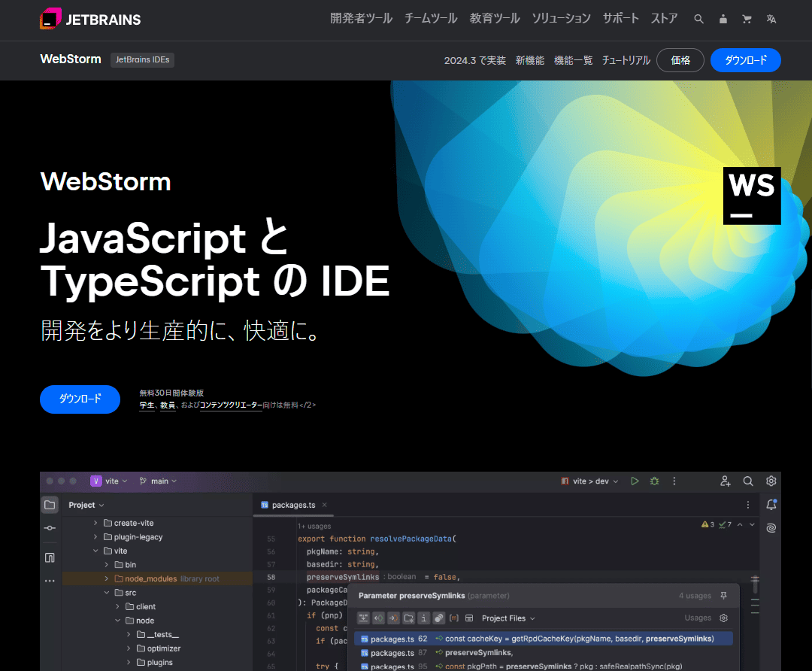Open the サポート menu
Screen dimensions: 812x671
point(620,19)
